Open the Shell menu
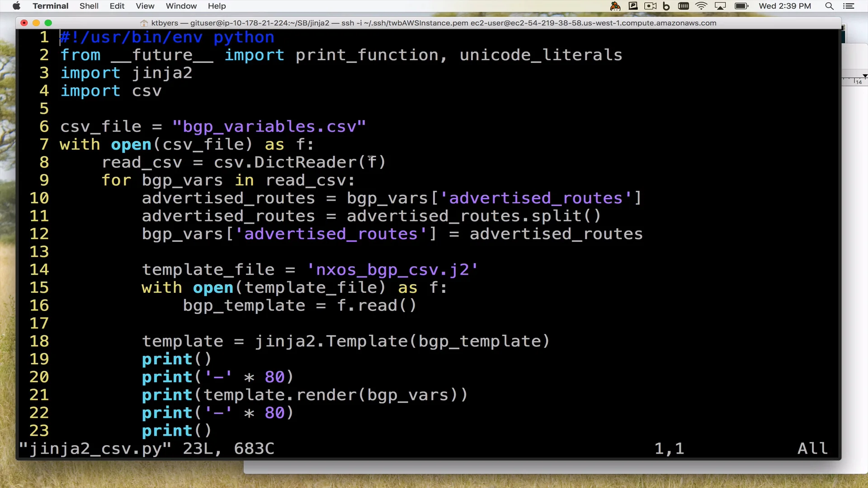The height and width of the screenshot is (488, 868). (x=89, y=6)
